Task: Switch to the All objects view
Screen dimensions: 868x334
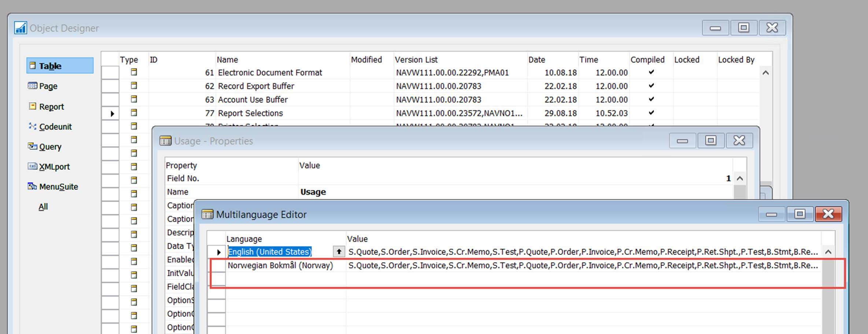Action: (43, 206)
